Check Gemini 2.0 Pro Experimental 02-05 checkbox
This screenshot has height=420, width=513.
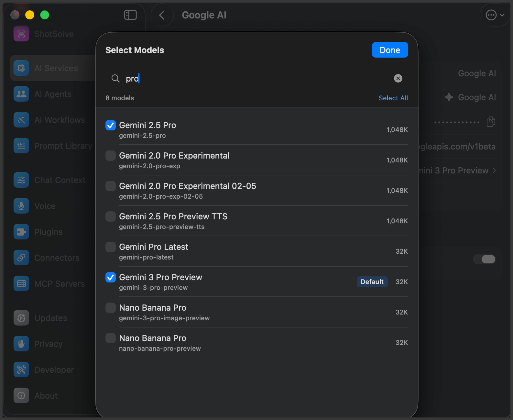click(111, 186)
